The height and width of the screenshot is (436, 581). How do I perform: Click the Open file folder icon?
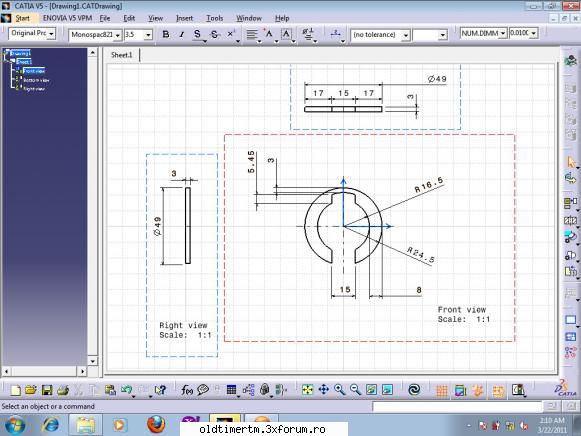(31, 390)
